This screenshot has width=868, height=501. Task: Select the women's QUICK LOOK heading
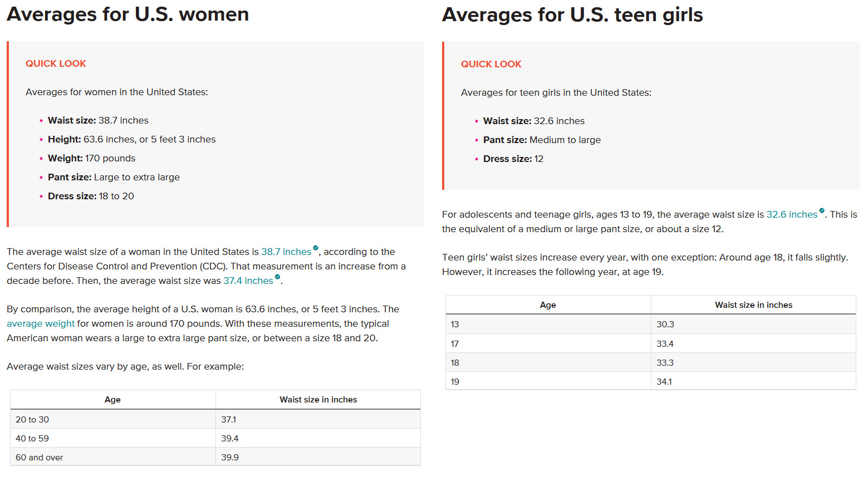(x=56, y=63)
